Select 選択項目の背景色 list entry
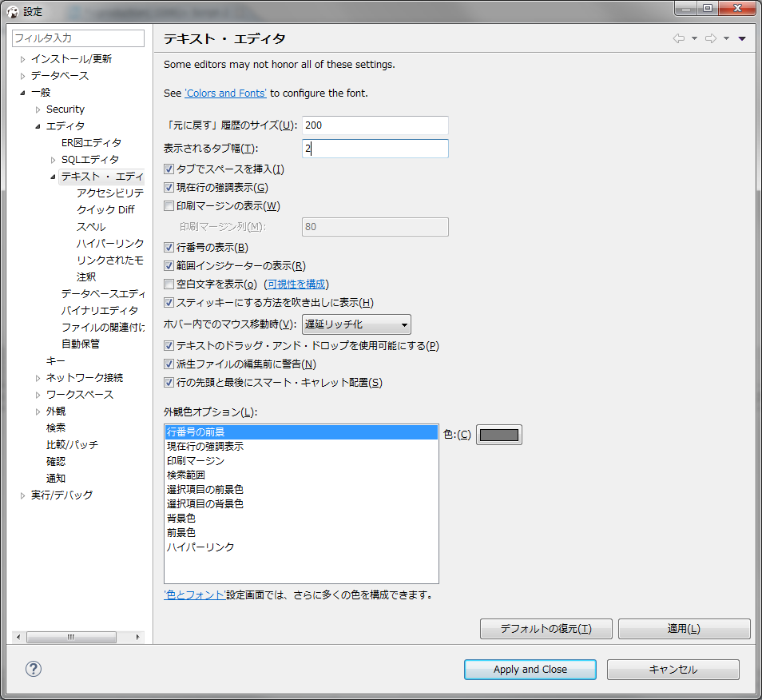Screen dimensions: 762x700 pyautogui.click(x=301, y=503)
